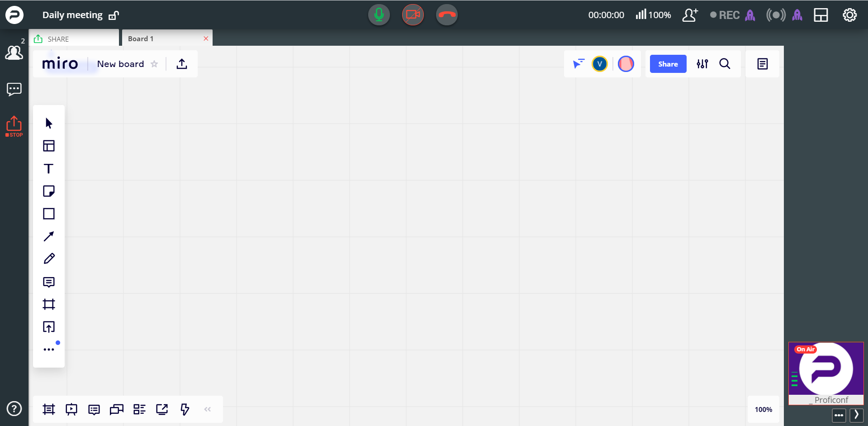Select the frame tool in left toolbar
The height and width of the screenshot is (426, 868).
click(49, 304)
